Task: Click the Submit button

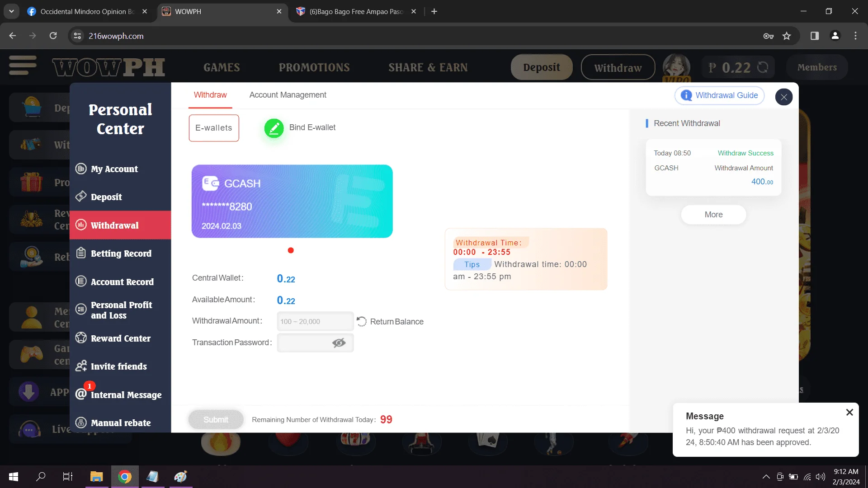Action: (216, 420)
